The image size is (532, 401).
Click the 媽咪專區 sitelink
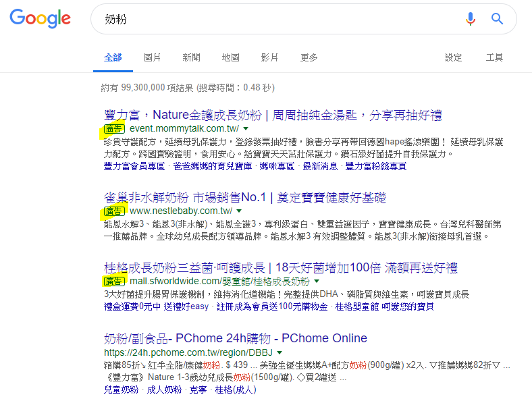tap(277, 166)
